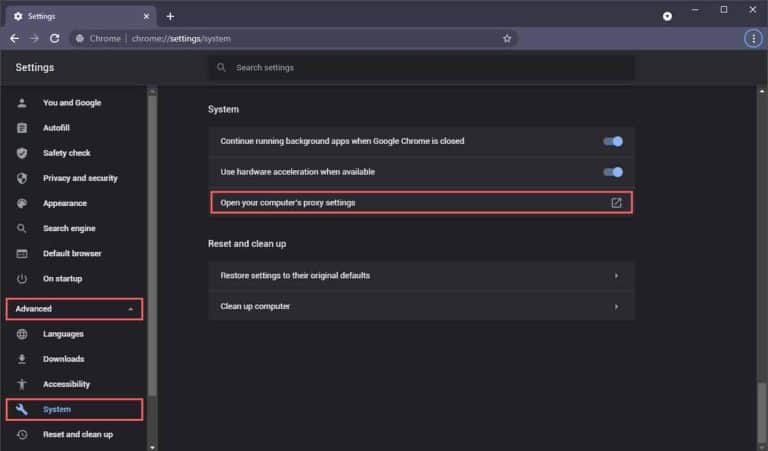Click the System wrench icon in the sidebar
Viewport: 768px width, 451px height.
[x=22, y=409]
